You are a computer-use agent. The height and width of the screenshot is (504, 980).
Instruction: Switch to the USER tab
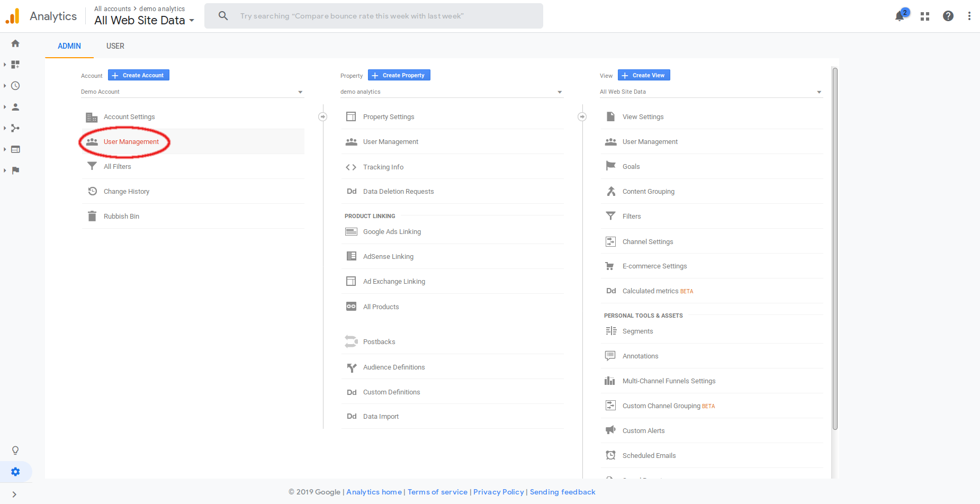pyautogui.click(x=115, y=46)
